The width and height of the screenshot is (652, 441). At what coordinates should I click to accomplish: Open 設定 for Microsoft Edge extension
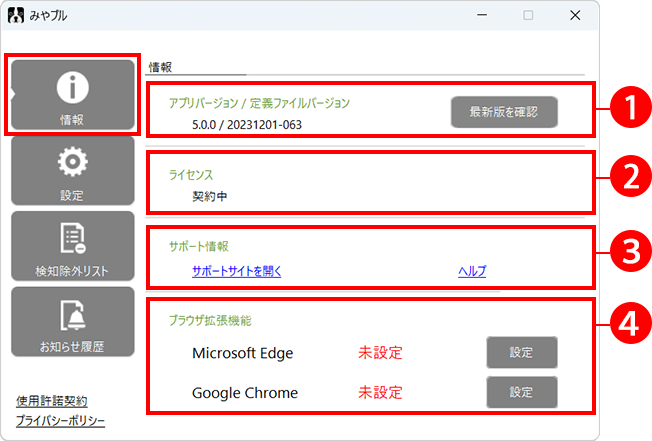(x=521, y=353)
